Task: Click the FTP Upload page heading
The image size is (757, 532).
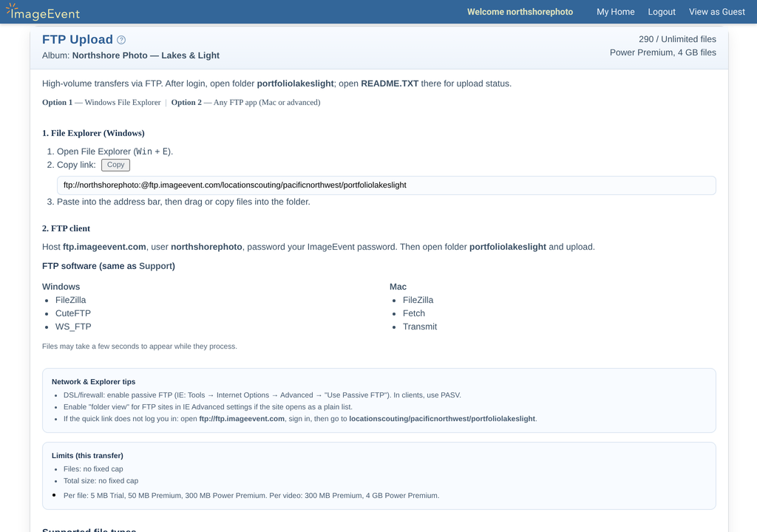Action: click(x=77, y=40)
